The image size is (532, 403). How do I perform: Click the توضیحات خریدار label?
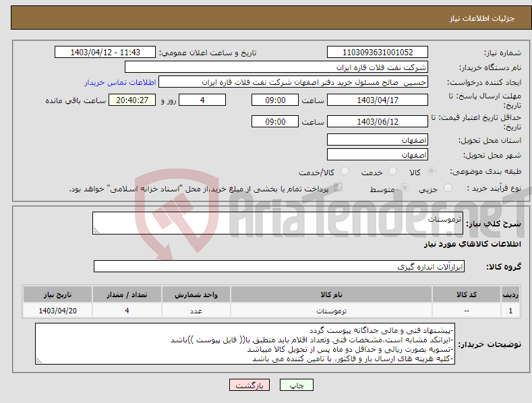490,344
